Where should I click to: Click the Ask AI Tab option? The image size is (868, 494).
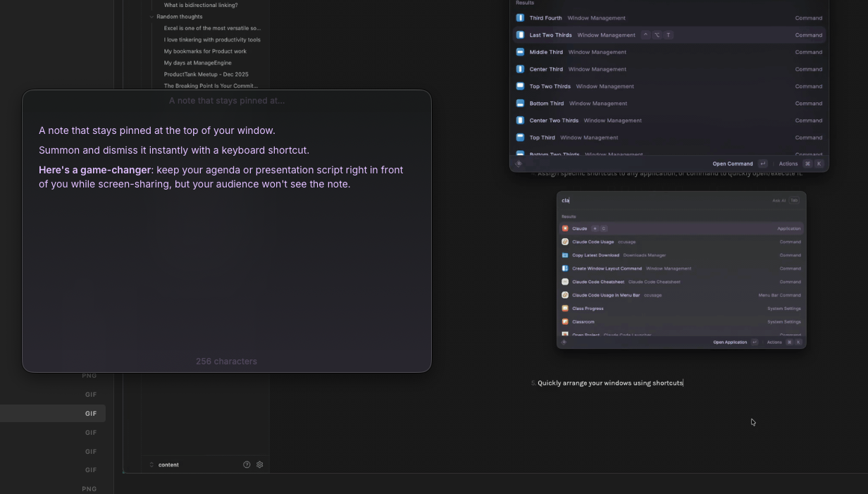pos(785,200)
